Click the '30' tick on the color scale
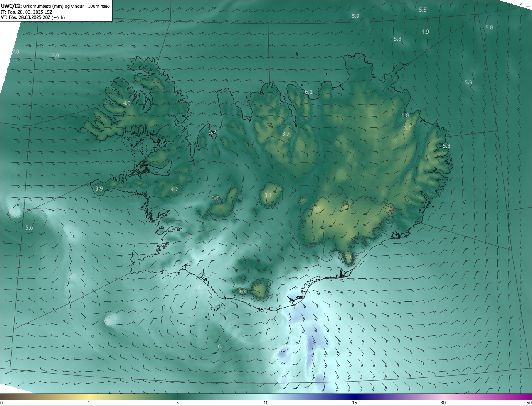The height and width of the screenshot is (406, 532). pos(443,403)
